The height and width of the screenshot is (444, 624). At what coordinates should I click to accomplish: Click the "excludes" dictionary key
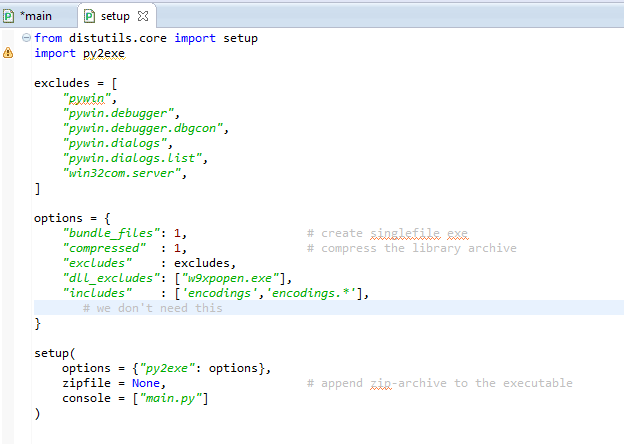coord(97,263)
